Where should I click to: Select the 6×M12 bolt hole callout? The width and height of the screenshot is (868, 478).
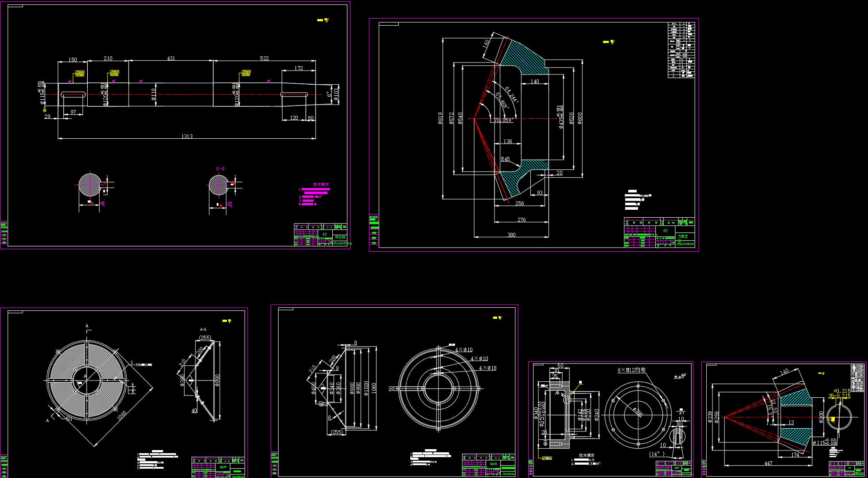pyautogui.click(x=631, y=370)
